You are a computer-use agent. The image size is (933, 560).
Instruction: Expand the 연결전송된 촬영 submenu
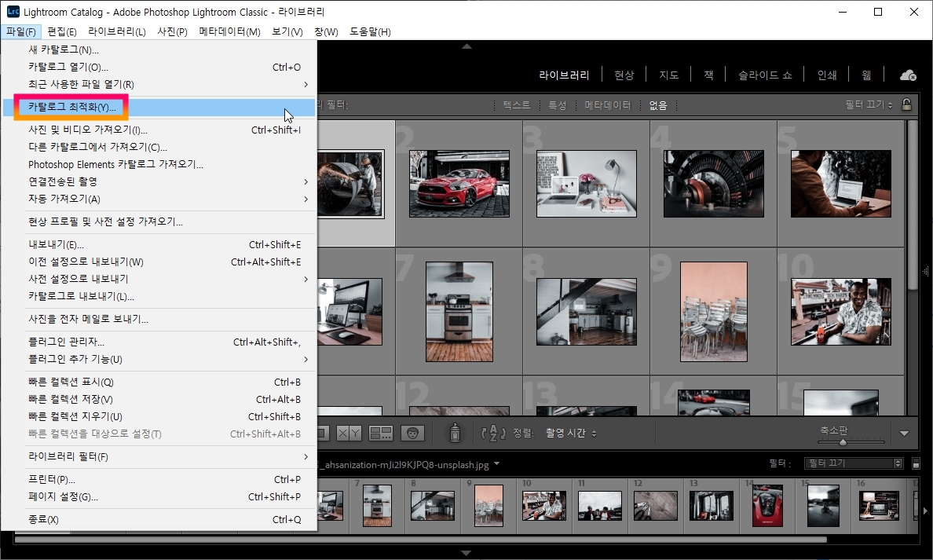click(x=159, y=181)
